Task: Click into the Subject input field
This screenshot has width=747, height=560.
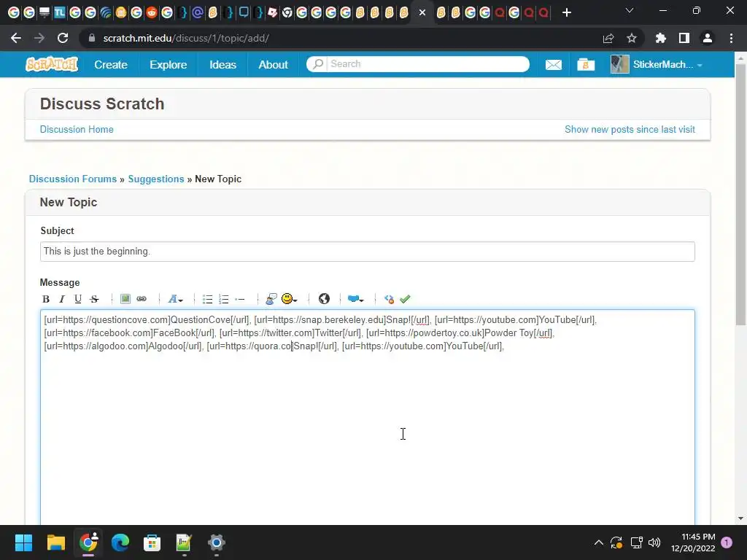Action: click(x=368, y=252)
